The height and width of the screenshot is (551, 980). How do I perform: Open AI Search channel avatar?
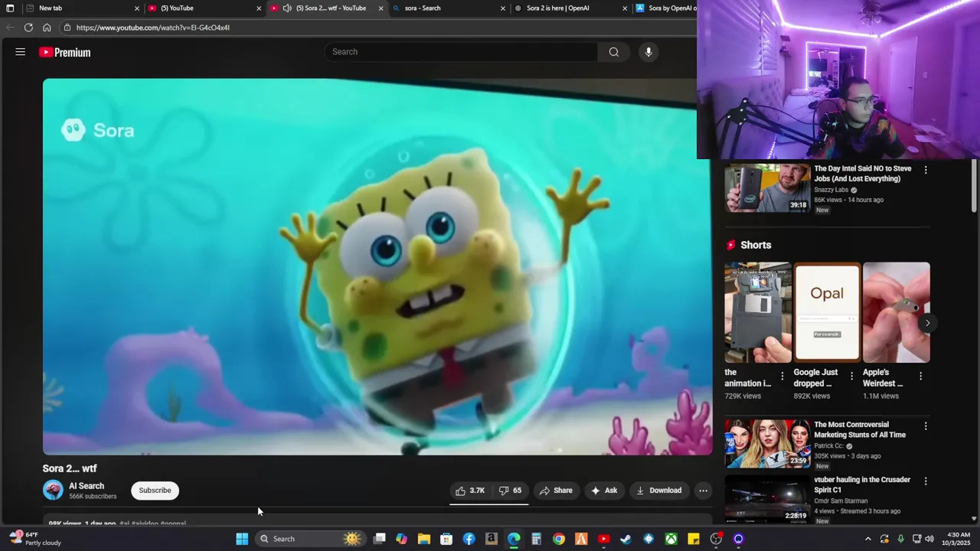(53, 491)
